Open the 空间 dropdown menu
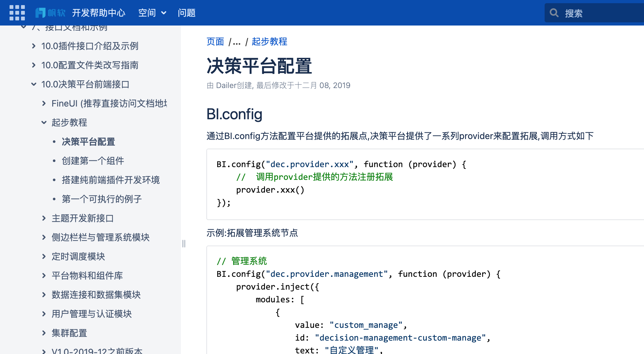The height and width of the screenshot is (354, 644). tap(152, 13)
